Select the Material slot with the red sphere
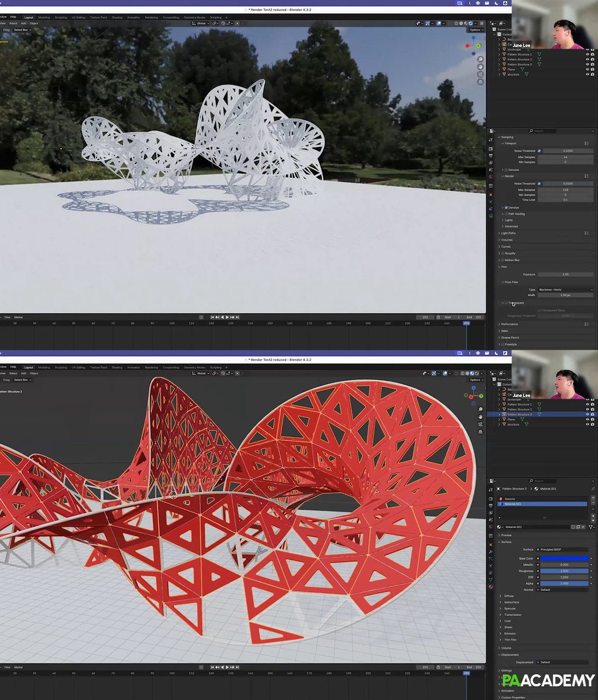 click(543, 499)
